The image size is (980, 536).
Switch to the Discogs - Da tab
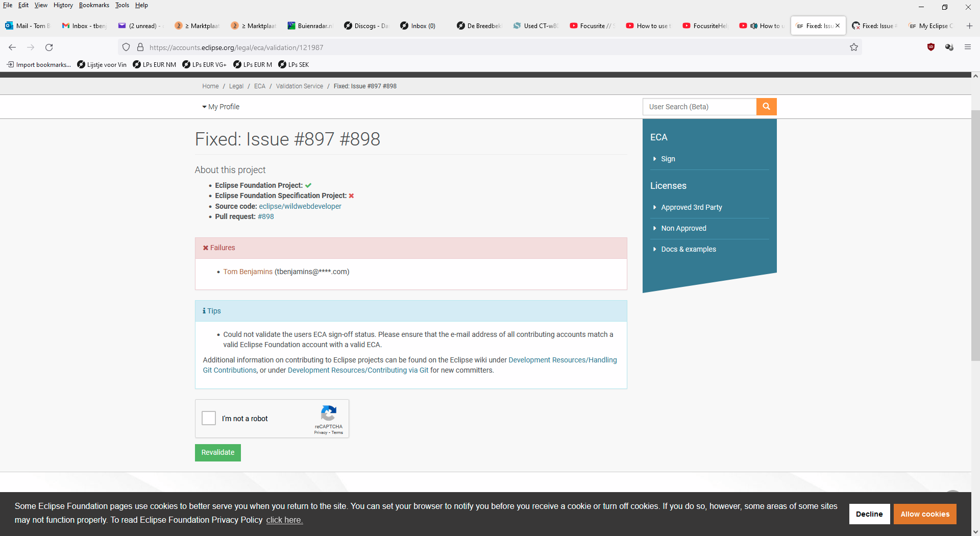pyautogui.click(x=366, y=26)
